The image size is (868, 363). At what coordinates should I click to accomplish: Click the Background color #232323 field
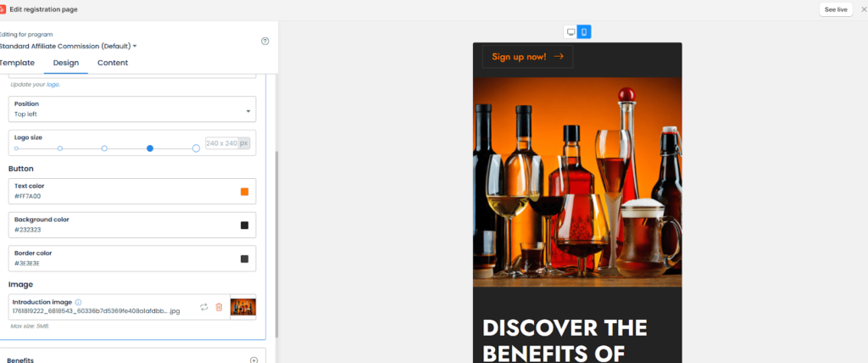point(132,225)
